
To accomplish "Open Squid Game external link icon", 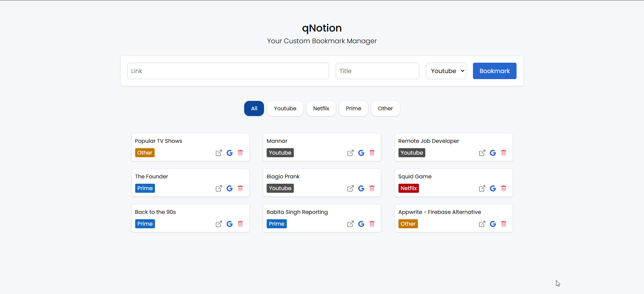I will [x=482, y=188].
